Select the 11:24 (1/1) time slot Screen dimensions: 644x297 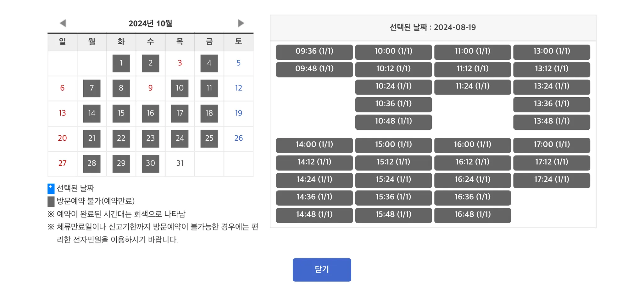click(x=472, y=87)
